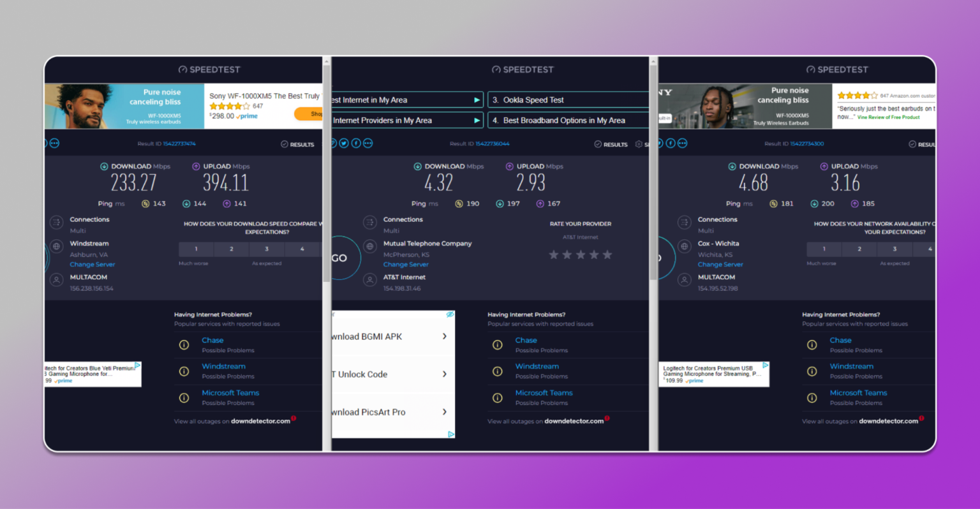The width and height of the screenshot is (980, 509).
Task: Expand the Download PicsArt Pro entry
Action: [445, 412]
